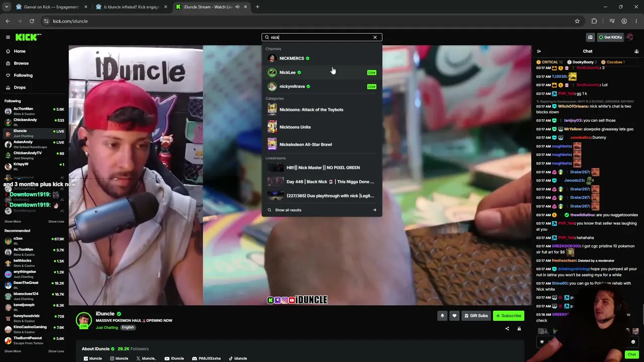Click the Gift Subs button
Viewport: 644px width, 362px height.
coord(476,316)
